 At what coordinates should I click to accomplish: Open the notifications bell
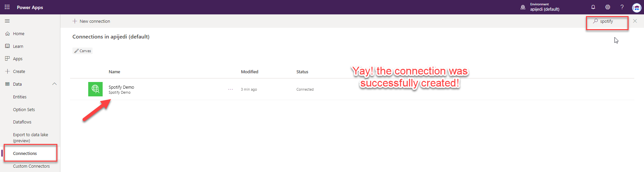pyautogui.click(x=593, y=7)
